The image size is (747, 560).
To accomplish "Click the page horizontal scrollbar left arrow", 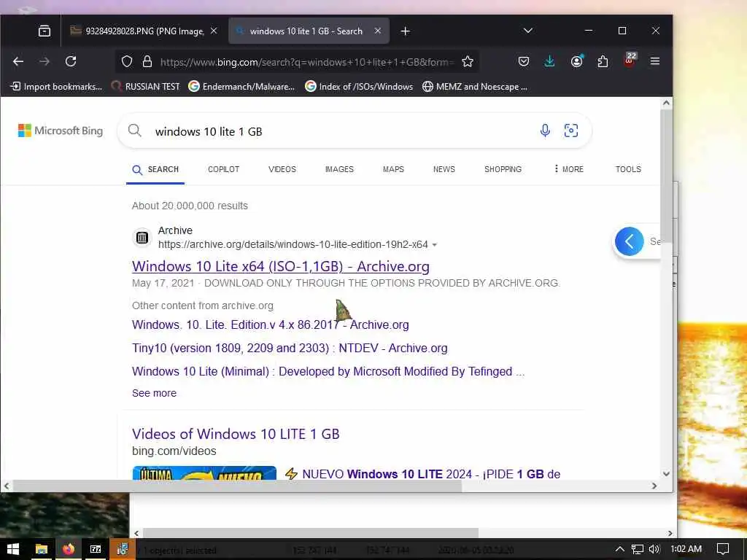I will (7, 486).
